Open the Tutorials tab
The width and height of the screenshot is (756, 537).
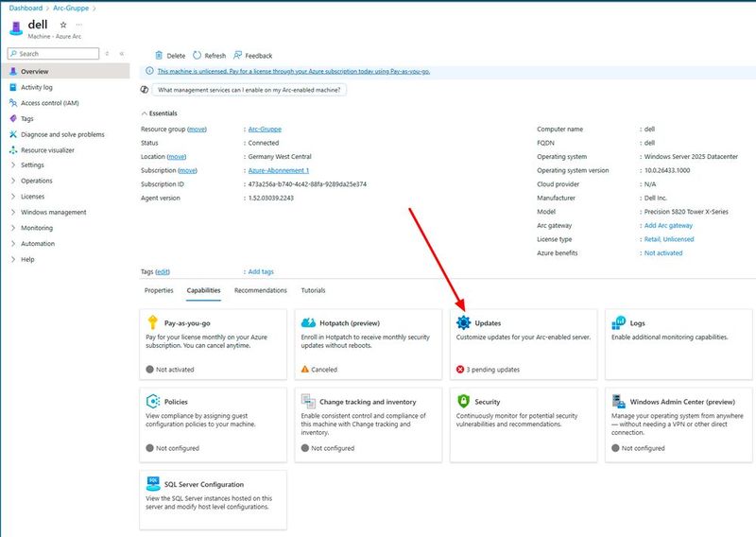point(313,290)
